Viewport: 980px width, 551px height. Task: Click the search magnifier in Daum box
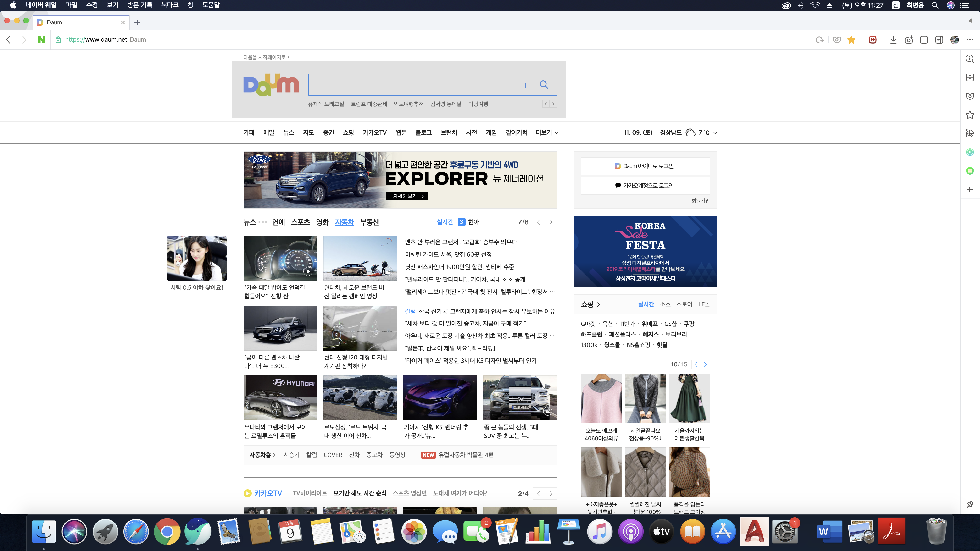(x=544, y=85)
